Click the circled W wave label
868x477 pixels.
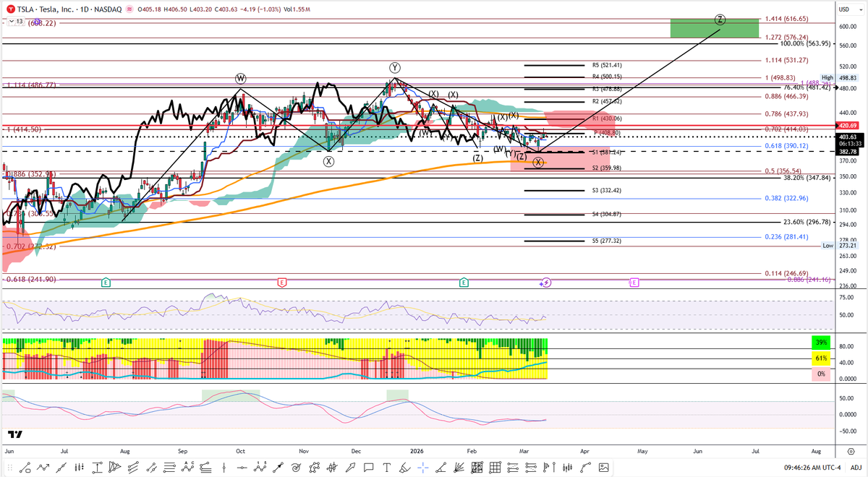click(240, 78)
